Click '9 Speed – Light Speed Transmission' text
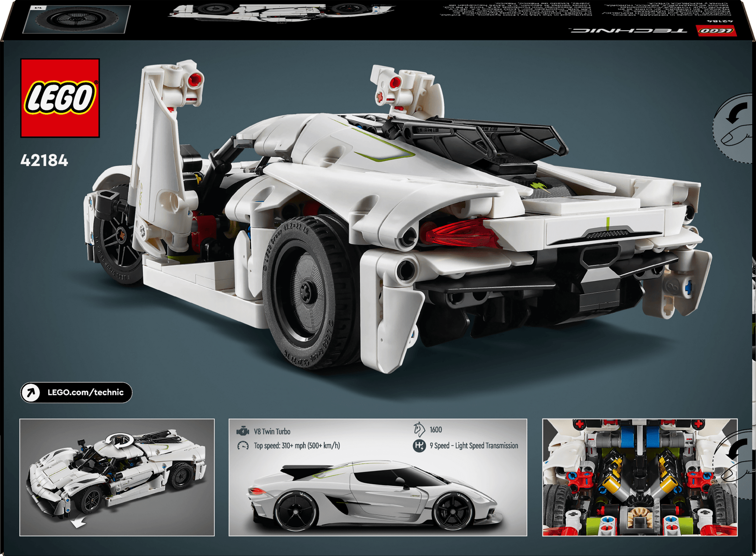This screenshot has width=756, height=556. 474,446
